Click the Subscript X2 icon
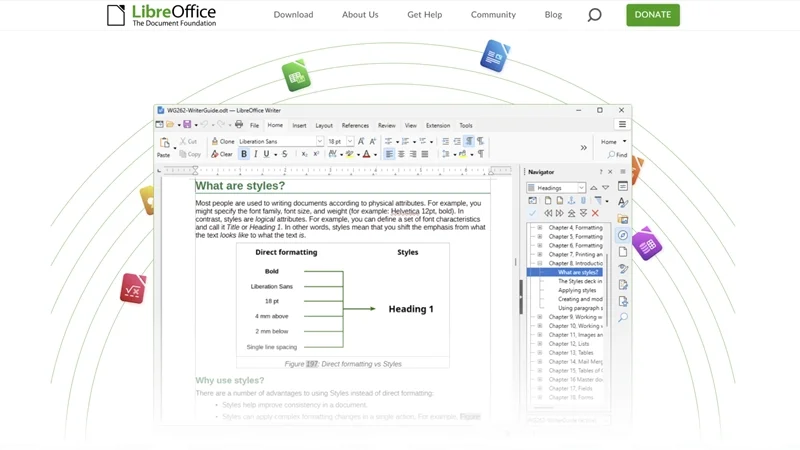 coord(305,154)
